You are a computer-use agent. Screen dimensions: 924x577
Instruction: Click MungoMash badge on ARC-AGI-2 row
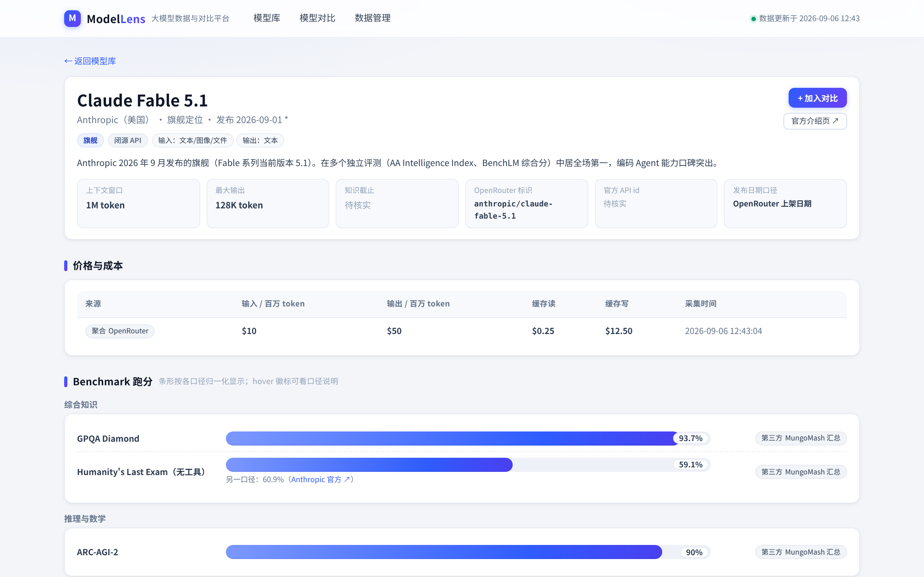(801, 552)
